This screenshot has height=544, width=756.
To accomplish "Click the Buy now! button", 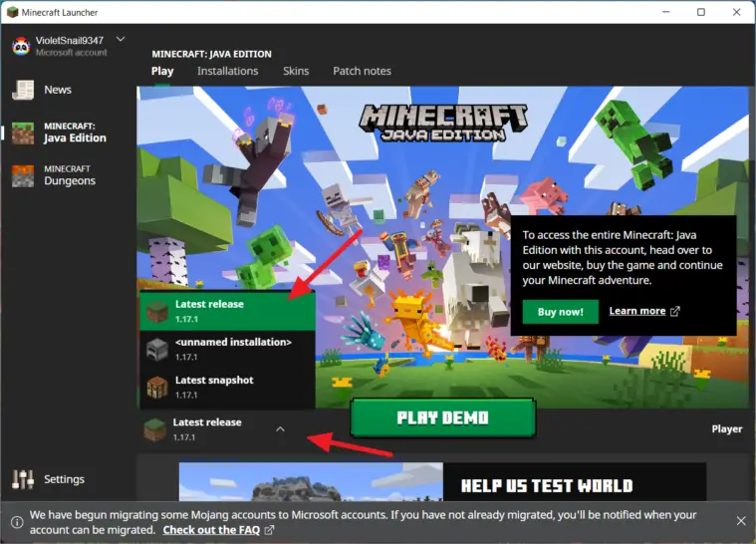I will point(560,312).
